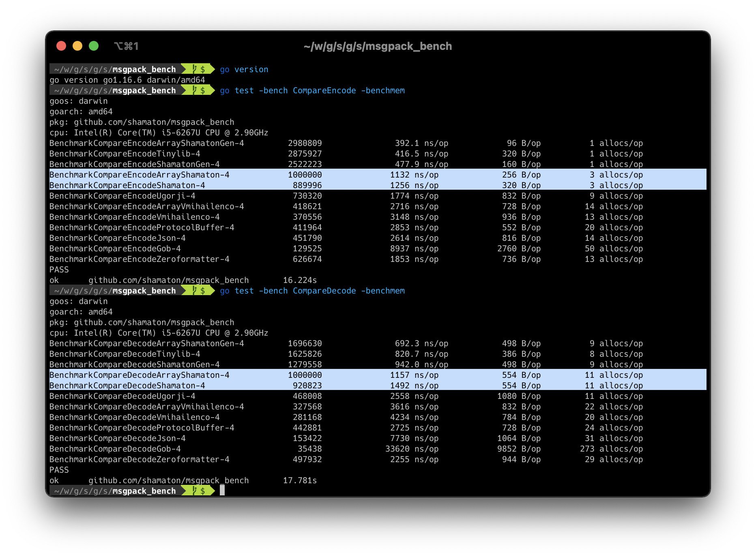Image resolution: width=756 pixels, height=557 pixels.
Task: Click the git branch icon on the last prompt
Action: click(x=195, y=491)
